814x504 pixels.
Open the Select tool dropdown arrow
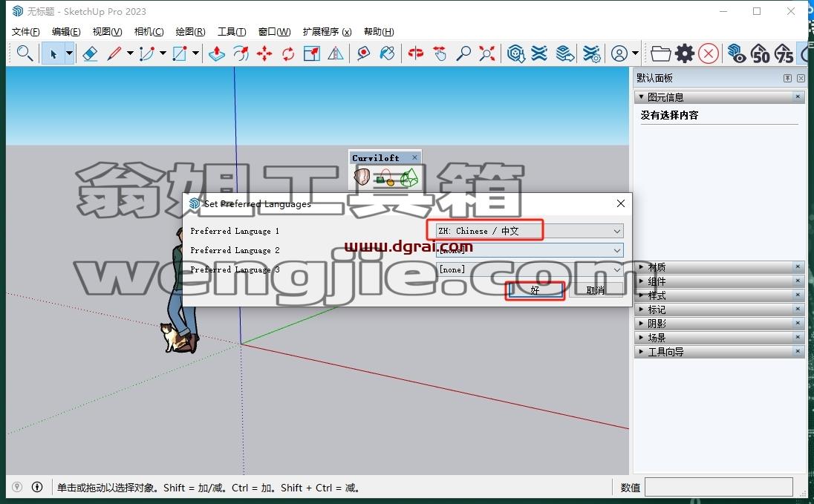click(69, 53)
